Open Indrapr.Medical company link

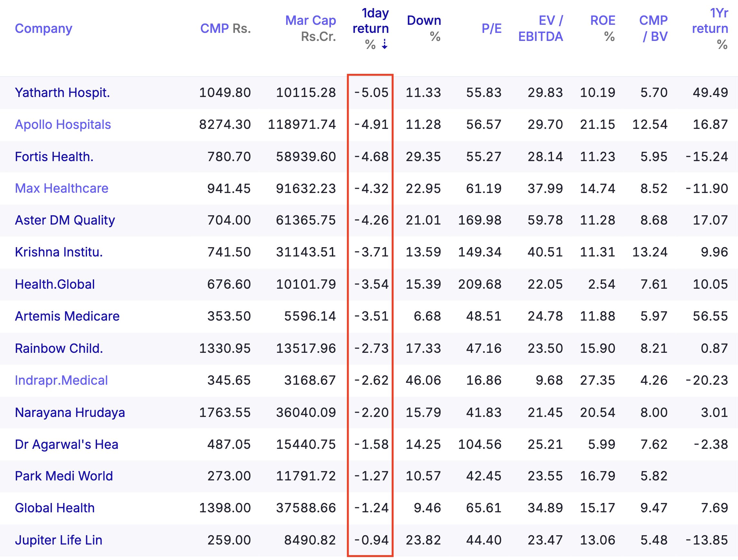61,381
